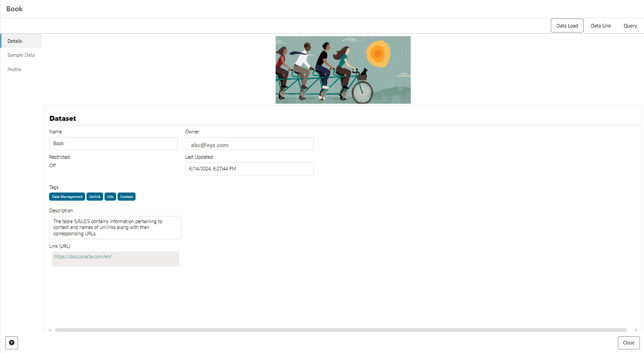The height and width of the screenshot is (353, 644).
Task: Switch to the Sample Data view
Action: pos(21,55)
